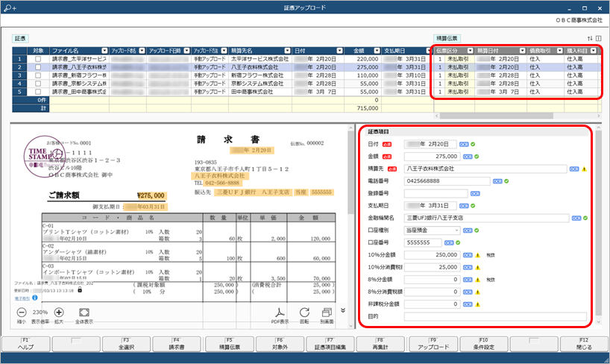Click the 登録番号 input field
Image resolution: width=610 pixels, height=364 pixels.
coord(436,193)
